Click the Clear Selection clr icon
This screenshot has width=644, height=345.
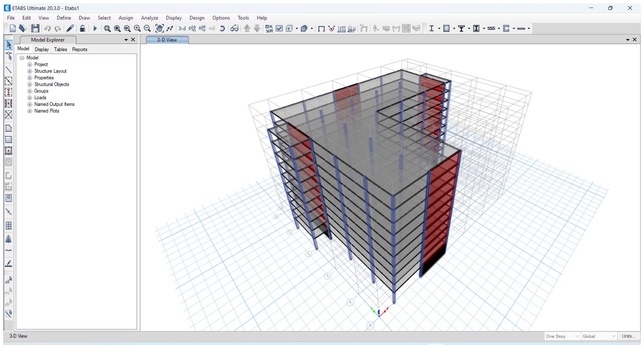(x=9, y=303)
